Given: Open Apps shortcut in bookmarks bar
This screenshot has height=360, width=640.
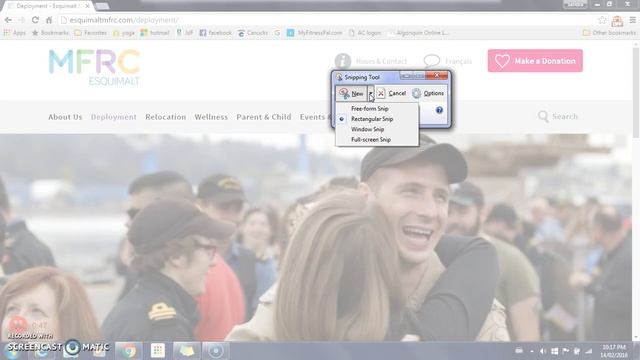Looking at the screenshot, I should (15, 33).
